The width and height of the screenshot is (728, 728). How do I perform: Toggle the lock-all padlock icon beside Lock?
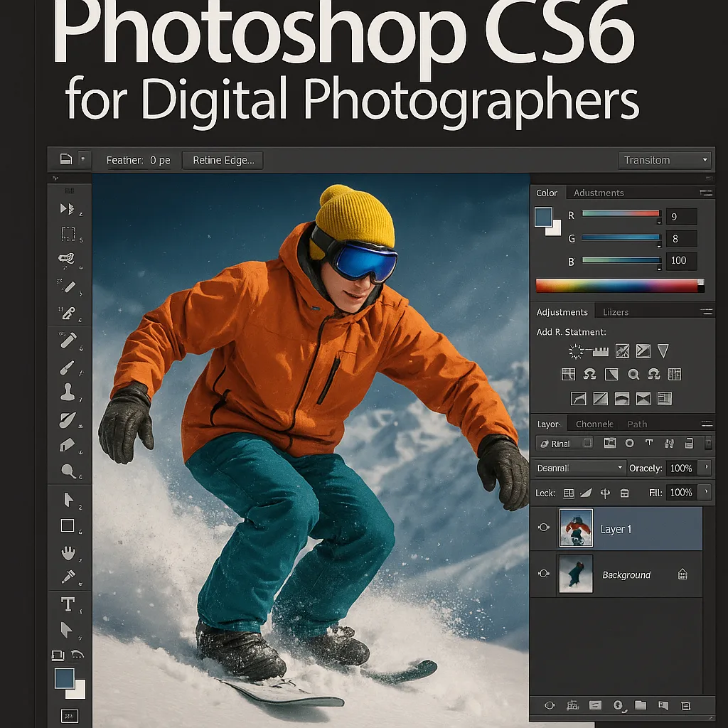pyautogui.click(x=624, y=493)
